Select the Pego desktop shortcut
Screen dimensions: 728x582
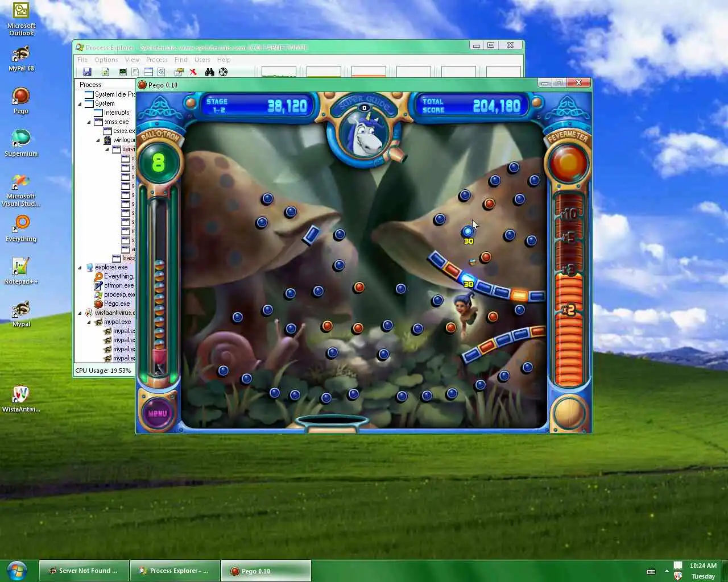coord(21,101)
